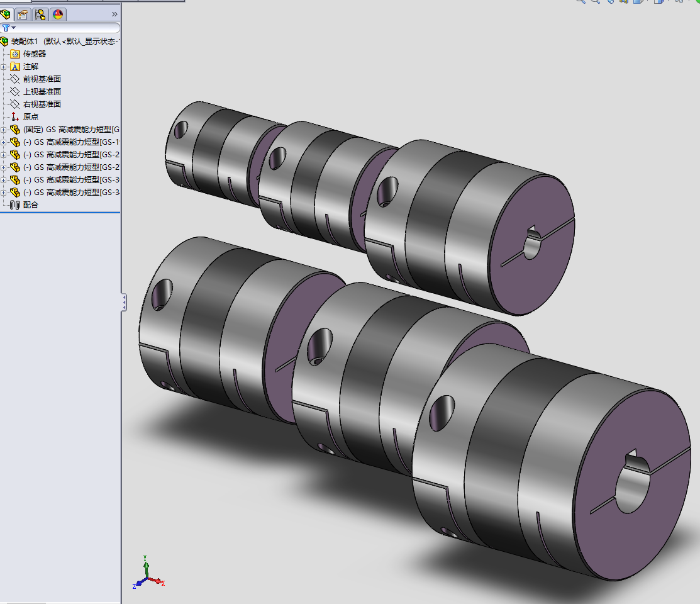This screenshot has height=604, width=700.
Task: Select the 前视基准面 plane icon
Action: [x=15, y=79]
